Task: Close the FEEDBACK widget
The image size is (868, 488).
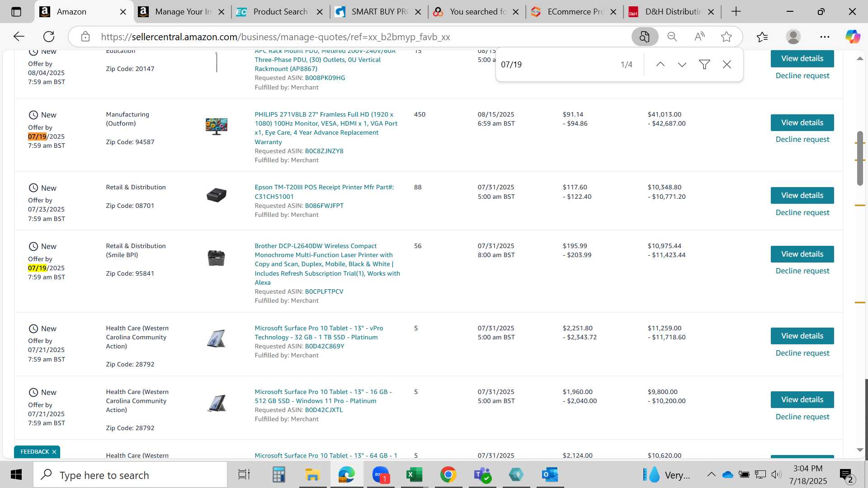Action: (54, 452)
